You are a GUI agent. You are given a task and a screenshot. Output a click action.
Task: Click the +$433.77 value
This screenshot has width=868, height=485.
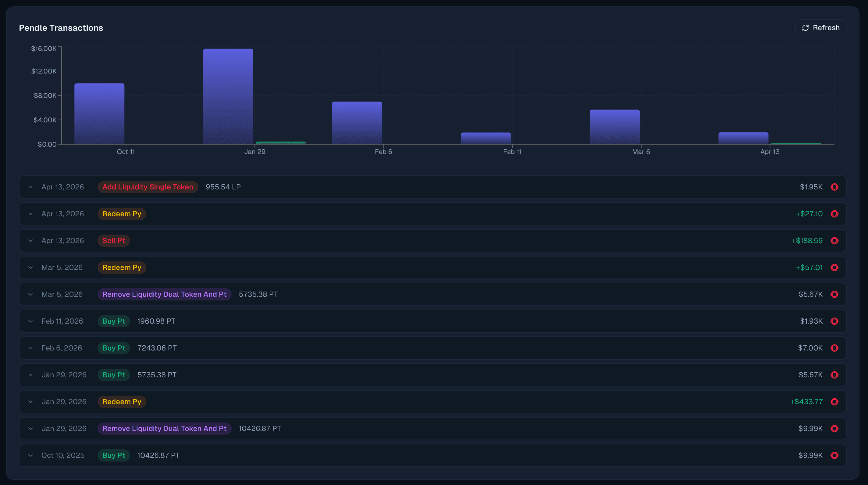click(x=806, y=402)
